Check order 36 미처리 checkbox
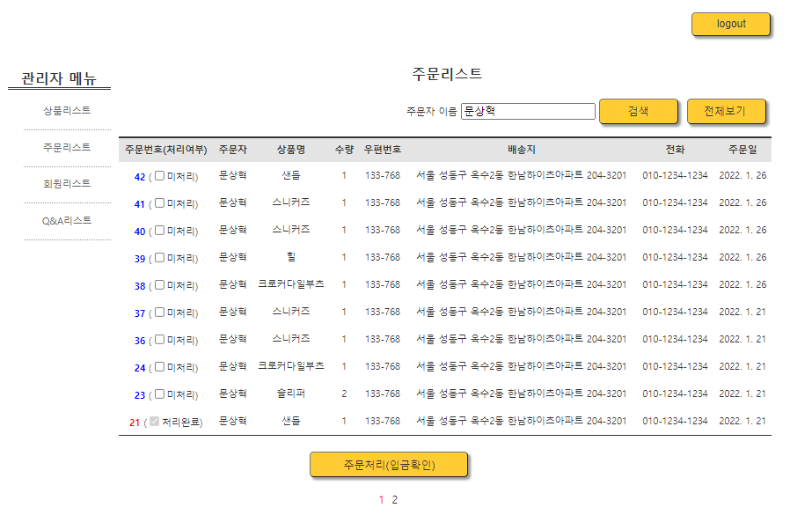 159,339
